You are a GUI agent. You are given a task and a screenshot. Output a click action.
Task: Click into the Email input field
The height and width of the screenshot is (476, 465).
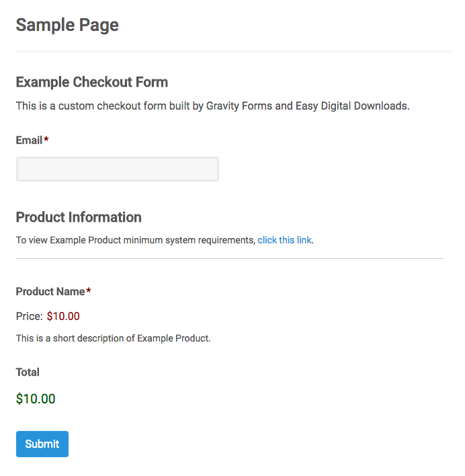click(118, 169)
